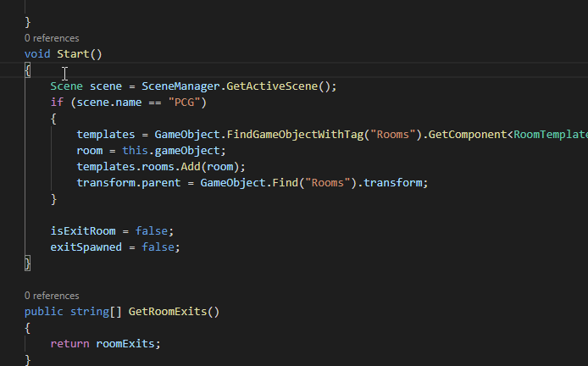Viewport: 588px width, 366px height.
Task: Click the Scene type name
Action: pyautogui.click(x=66, y=86)
